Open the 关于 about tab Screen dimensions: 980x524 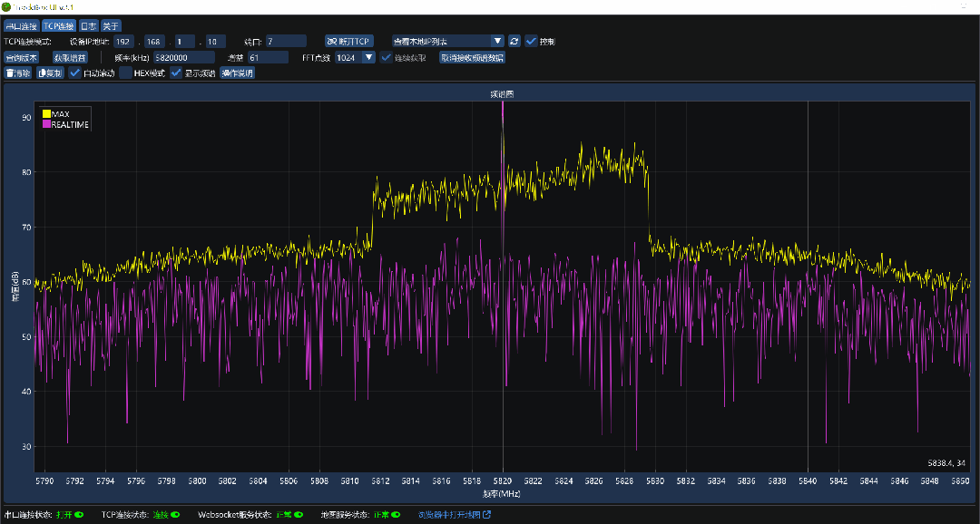[x=111, y=25]
